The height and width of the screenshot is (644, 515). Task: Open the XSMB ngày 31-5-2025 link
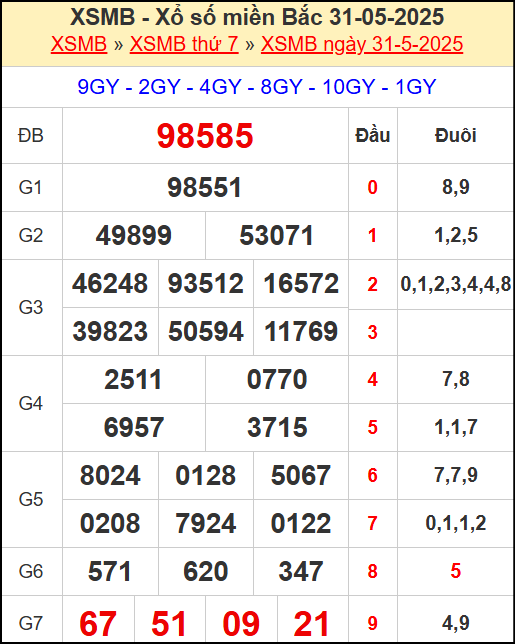click(362, 44)
